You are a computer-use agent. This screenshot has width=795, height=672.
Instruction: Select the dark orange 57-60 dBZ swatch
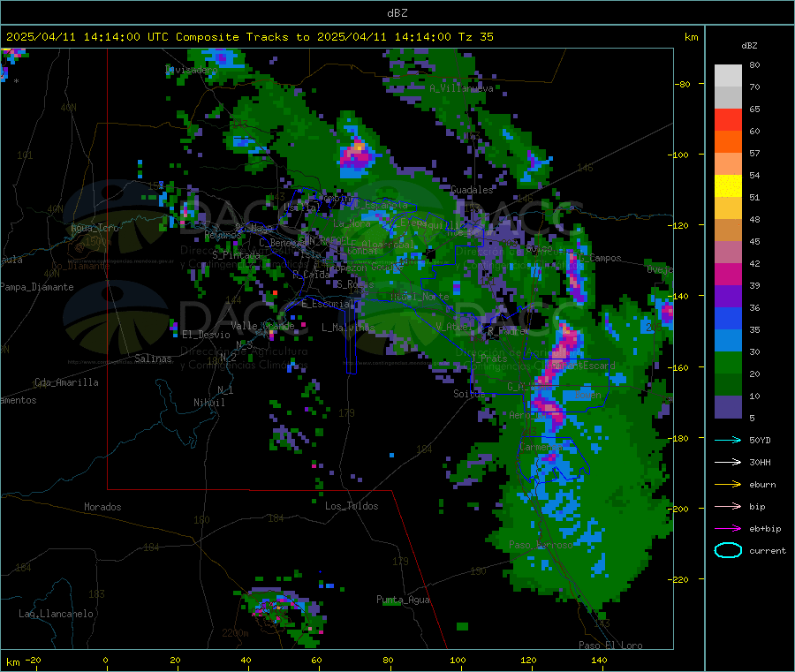coord(728,142)
